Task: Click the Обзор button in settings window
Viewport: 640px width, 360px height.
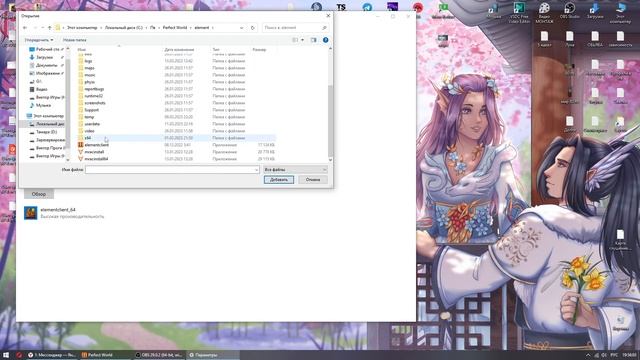Action: coord(39,194)
